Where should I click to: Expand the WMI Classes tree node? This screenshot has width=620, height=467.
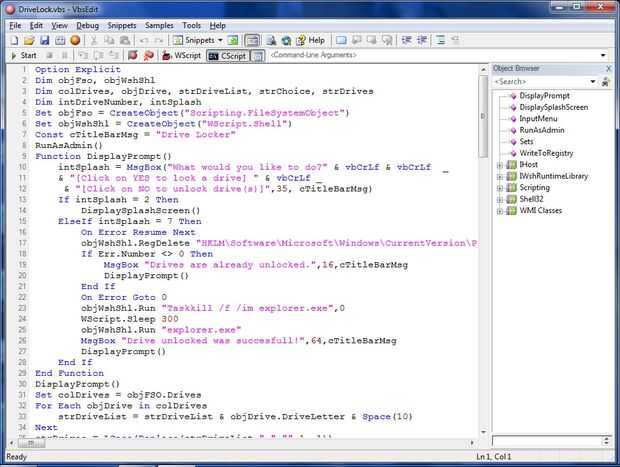pos(500,211)
